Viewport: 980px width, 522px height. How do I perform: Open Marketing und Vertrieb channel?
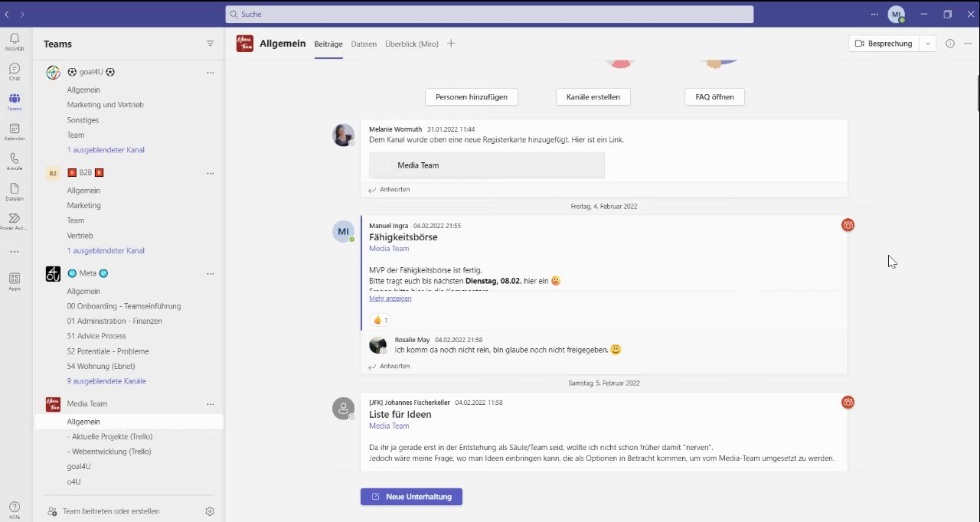(x=105, y=105)
